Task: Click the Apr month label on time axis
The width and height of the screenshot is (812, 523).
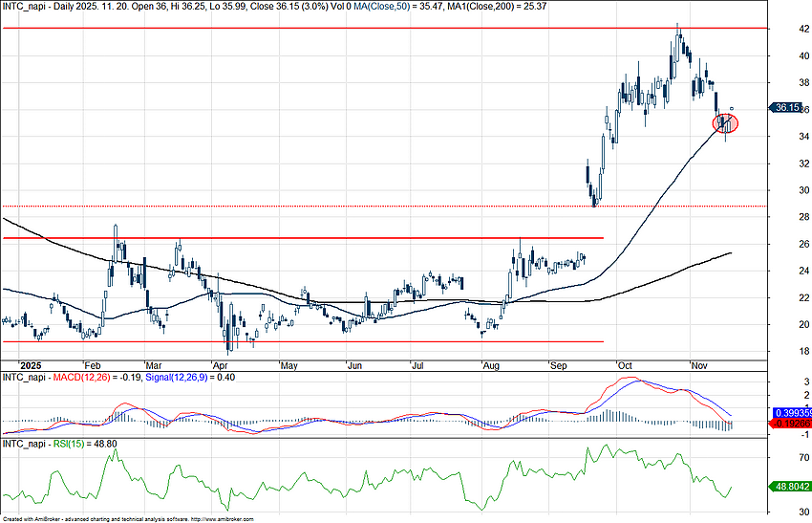Action: point(220,365)
